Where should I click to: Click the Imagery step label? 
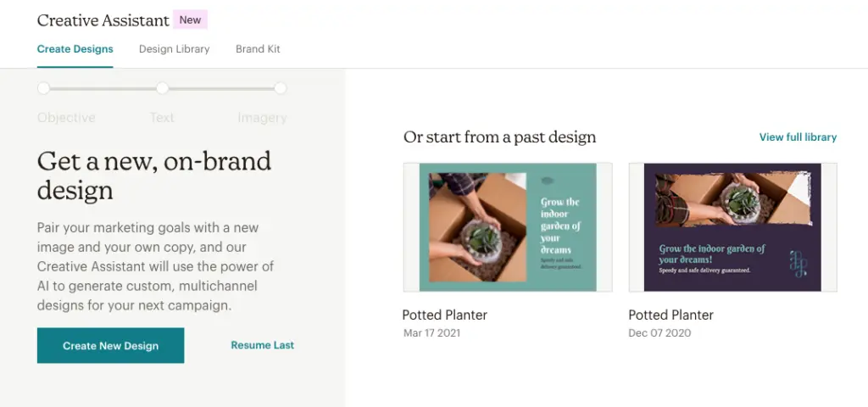(x=262, y=118)
